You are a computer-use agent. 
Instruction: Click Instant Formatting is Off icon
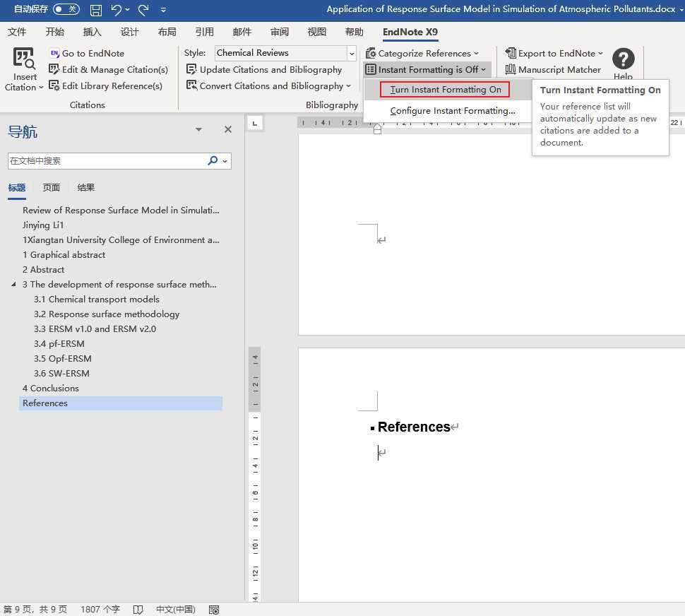tap(371, 69)
